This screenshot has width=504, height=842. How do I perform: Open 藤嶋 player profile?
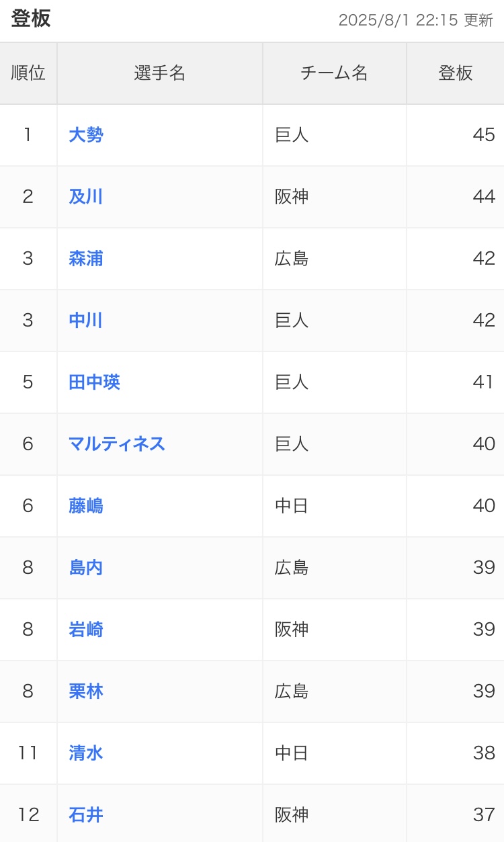pos(86,506)
